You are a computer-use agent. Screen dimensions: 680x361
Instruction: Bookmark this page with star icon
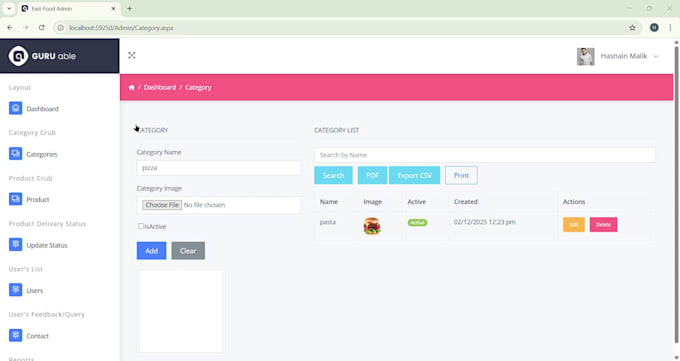tap(632, 28)
